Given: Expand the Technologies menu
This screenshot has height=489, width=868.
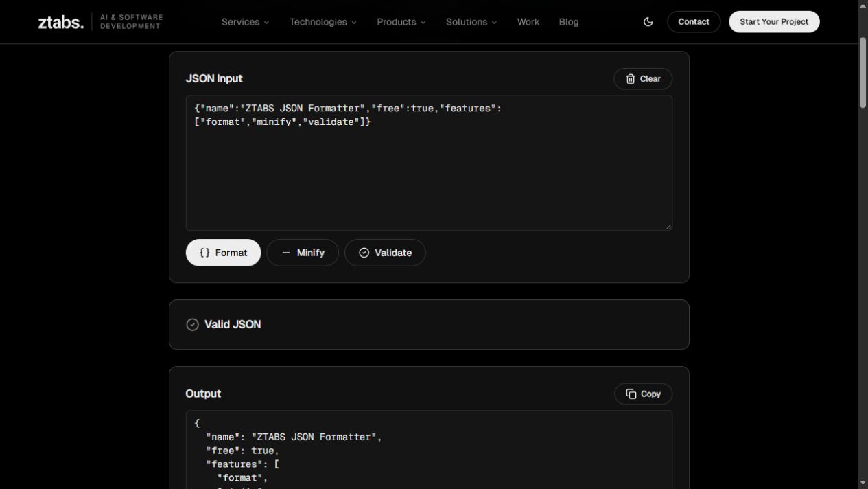Looking at the screenshot, I should tap(322, 22).
